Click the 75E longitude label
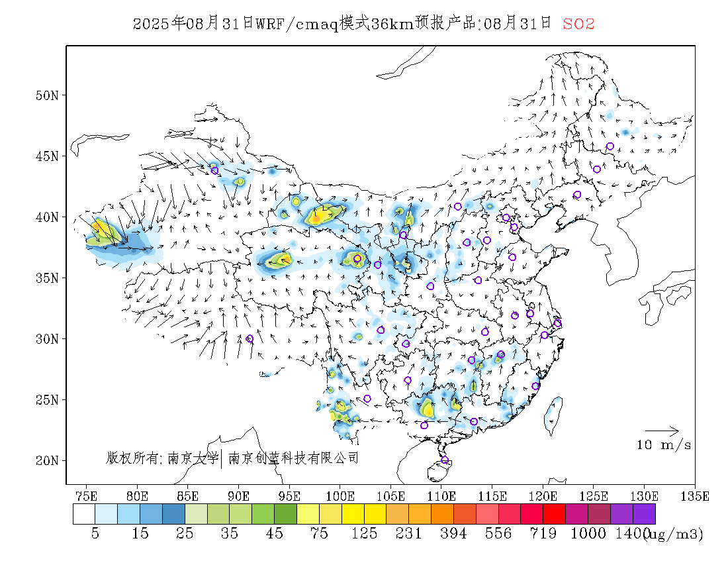The width and height of the screenshot is (728, 563). point(86,496)
